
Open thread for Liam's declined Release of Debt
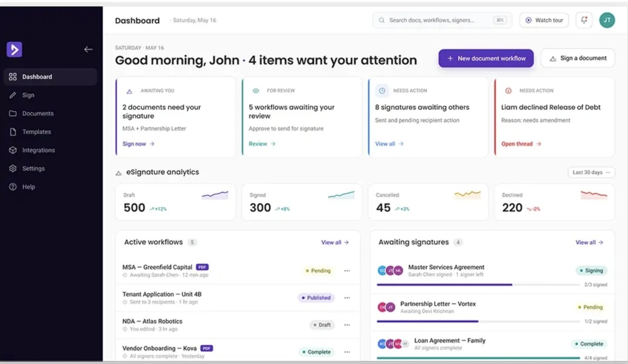tap(521, 144)
